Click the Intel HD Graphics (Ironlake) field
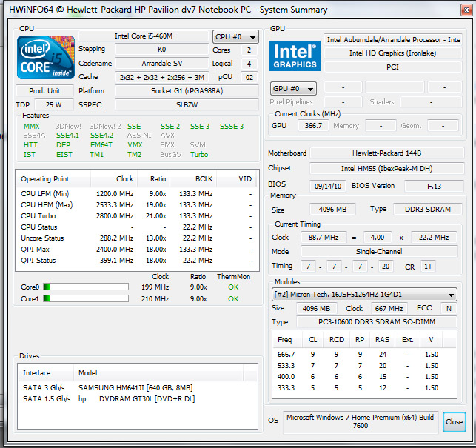The height and width of the screenshot is (448, 476). 393,53
